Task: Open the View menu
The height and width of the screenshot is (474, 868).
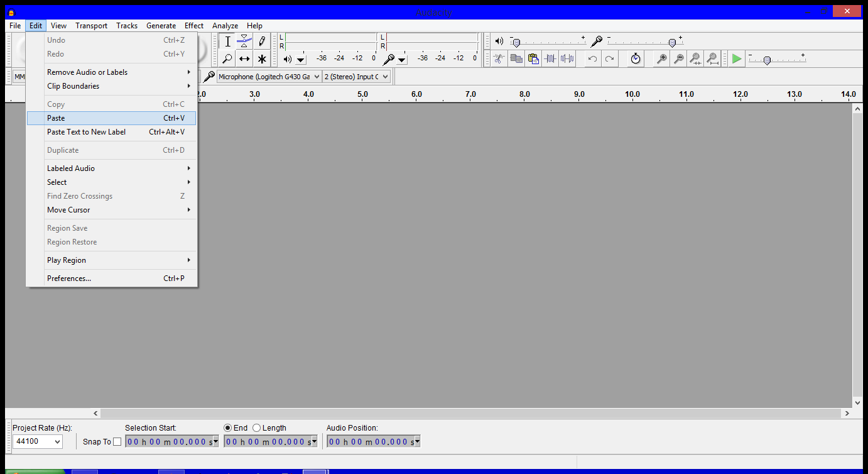Action: point(59,26)
